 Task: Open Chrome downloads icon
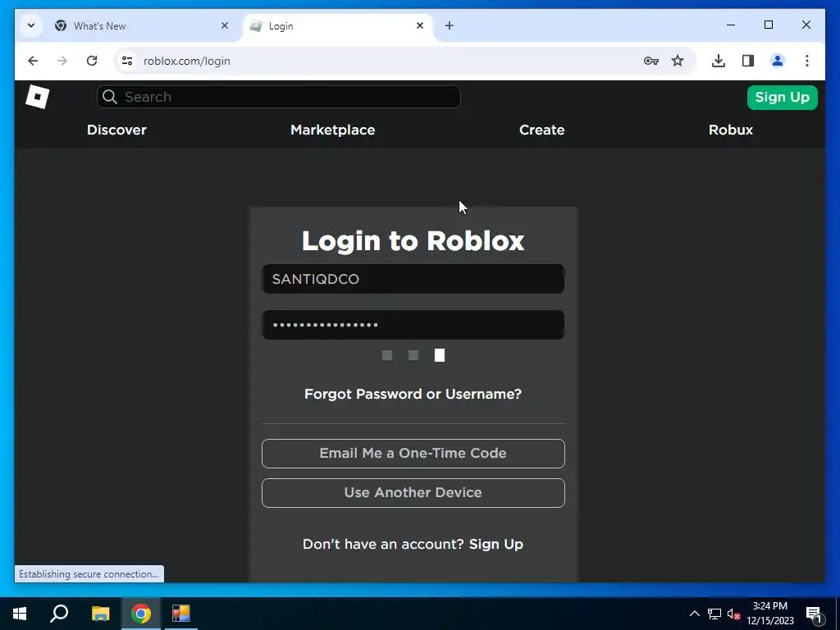pyautogui.click(x=719, y=61)
